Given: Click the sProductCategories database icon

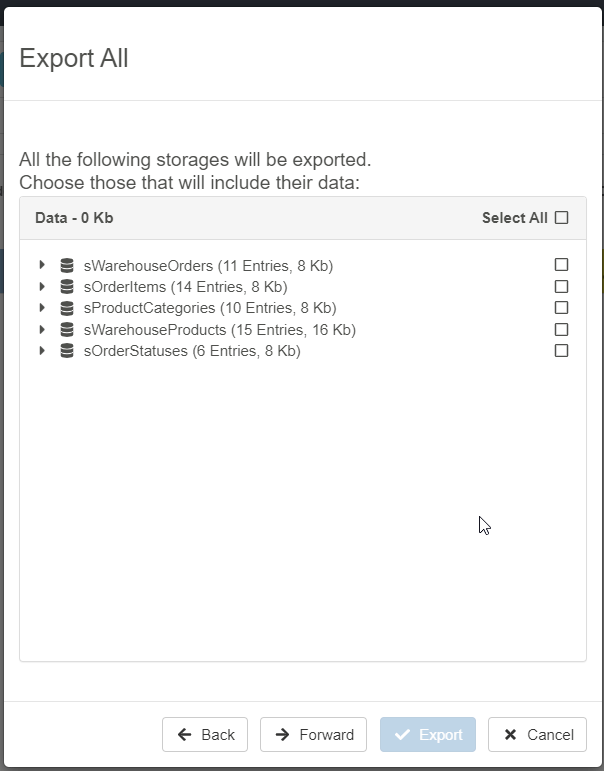Looking at the screenshot, I should click(x=67, y=308).
